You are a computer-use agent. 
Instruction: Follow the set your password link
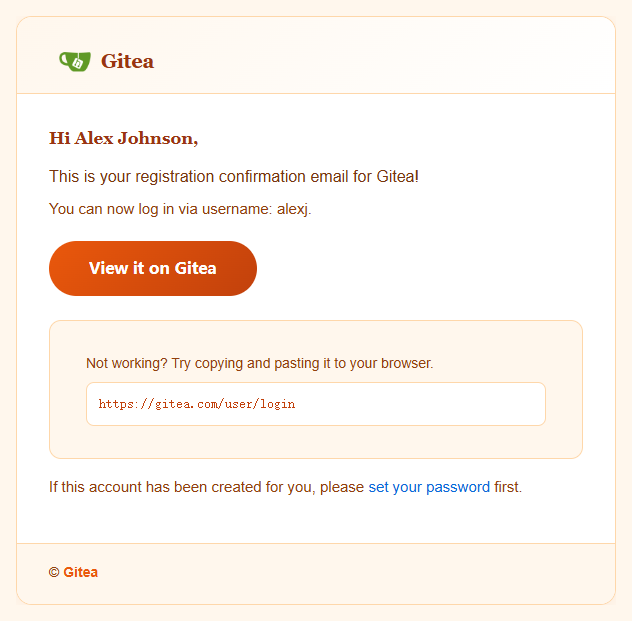pos(429,487)
